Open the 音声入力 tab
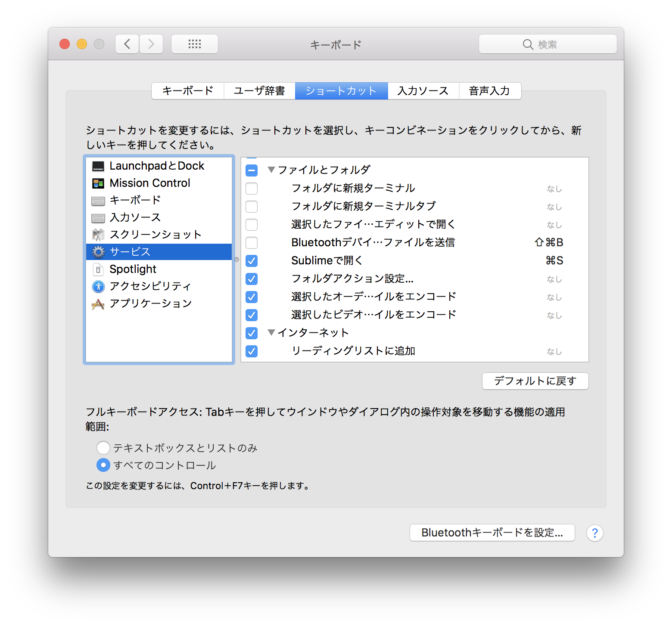The image size is (672, 626). point(489,90)
